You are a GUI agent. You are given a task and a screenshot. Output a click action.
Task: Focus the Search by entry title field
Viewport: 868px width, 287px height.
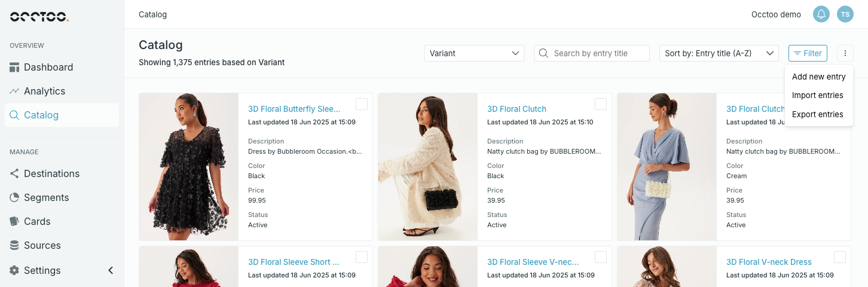click(x=592, y=53)
